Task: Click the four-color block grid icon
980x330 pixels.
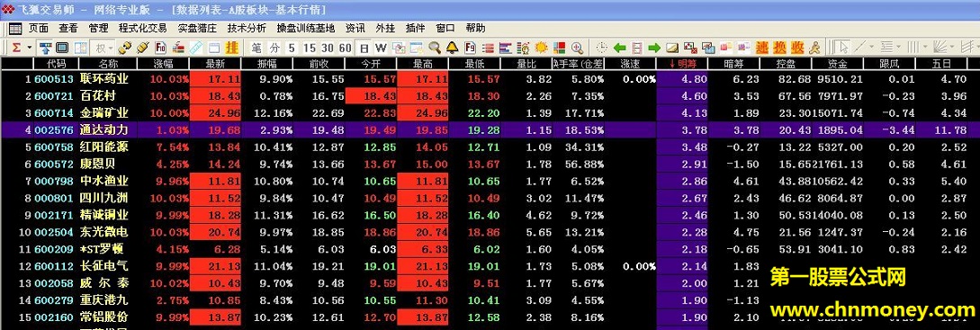Action: pyautogui.click(x=559, y=48)
